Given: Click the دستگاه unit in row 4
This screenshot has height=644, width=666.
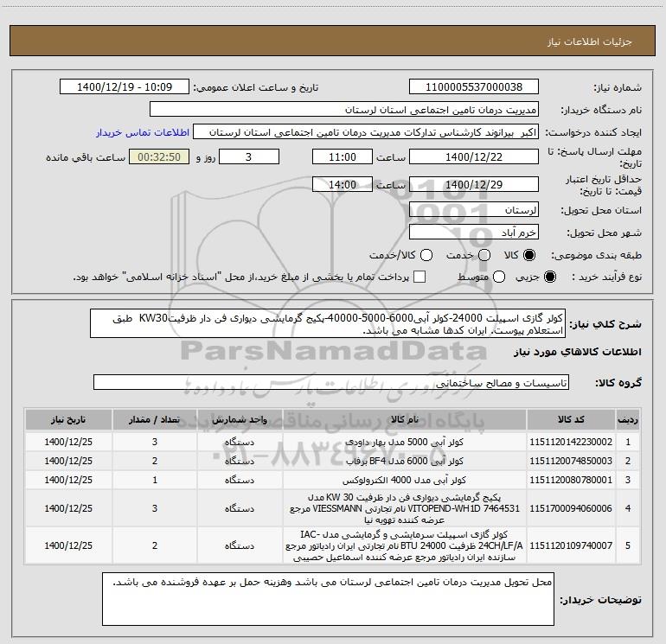Looking at the screenshot, I should [x=240, y=508].
